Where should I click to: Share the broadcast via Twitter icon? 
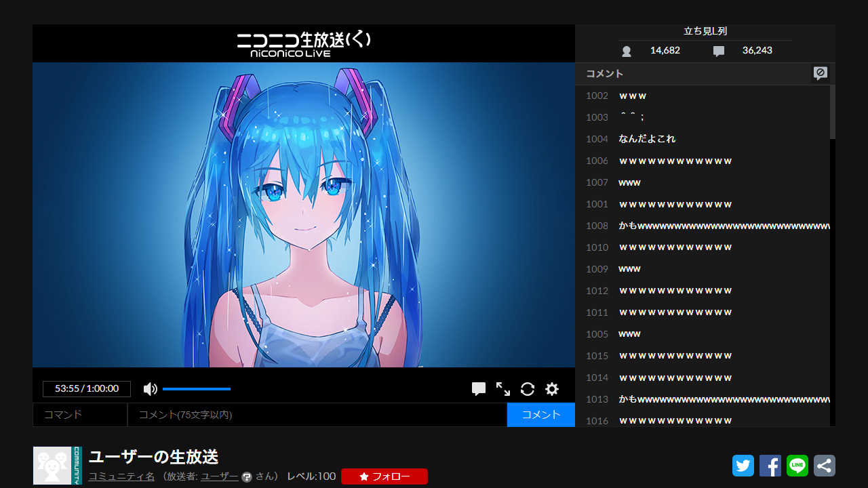[x=743, y=466]
